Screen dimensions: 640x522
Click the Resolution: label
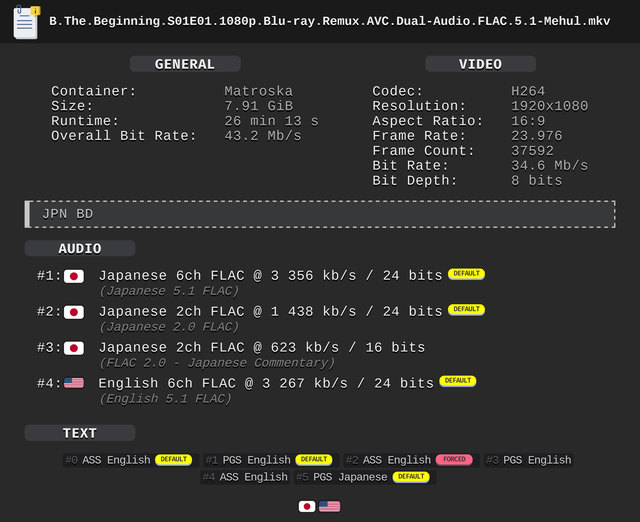point(419,106)
